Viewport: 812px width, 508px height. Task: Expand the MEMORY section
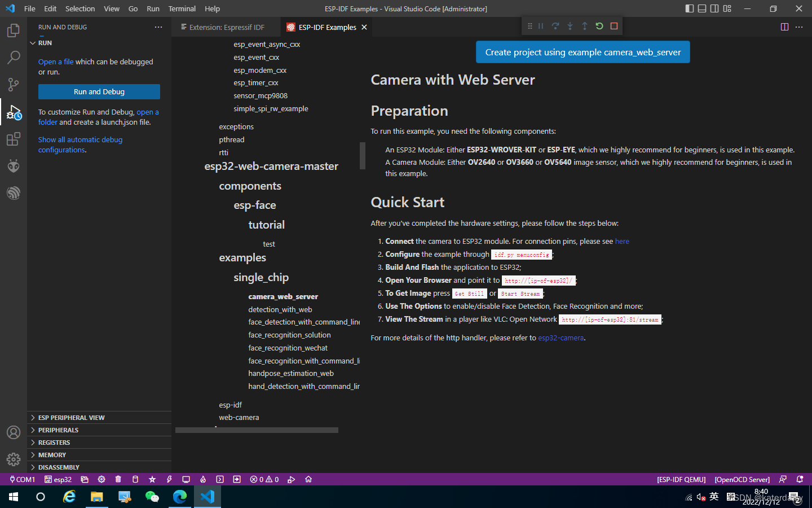pyautogui.click(x=99, y=455)
